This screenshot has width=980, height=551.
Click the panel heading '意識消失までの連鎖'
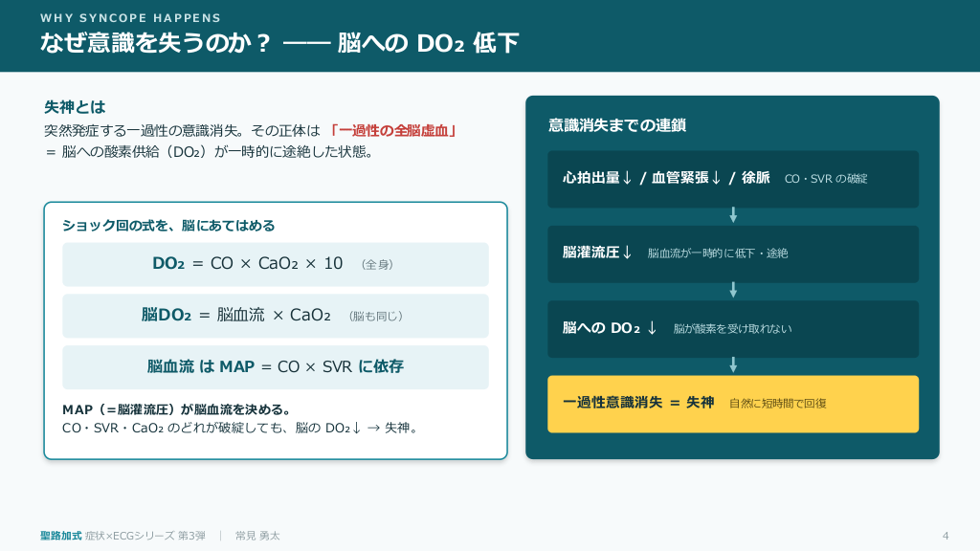click(617, 125)
